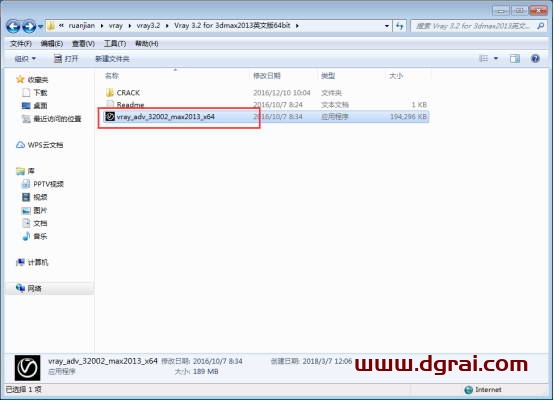Open the help icon

pyautogui.click(x=535, y=59)
